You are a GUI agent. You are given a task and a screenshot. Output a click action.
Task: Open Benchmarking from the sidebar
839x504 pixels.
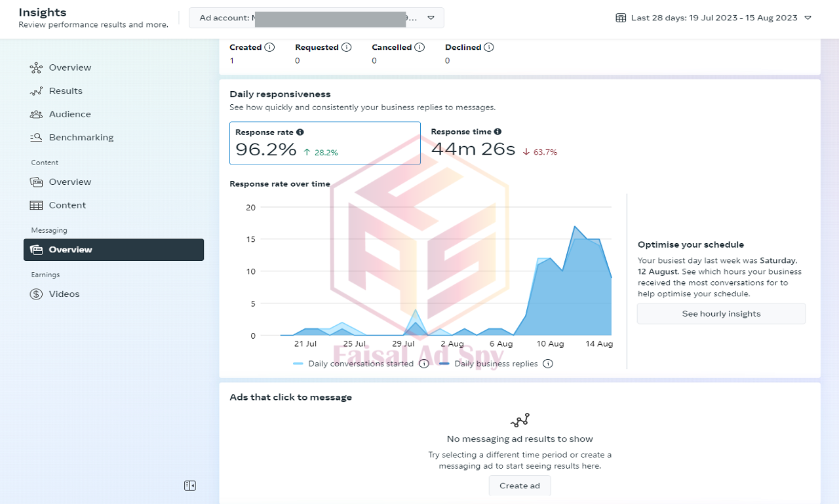tap(81, 138)
